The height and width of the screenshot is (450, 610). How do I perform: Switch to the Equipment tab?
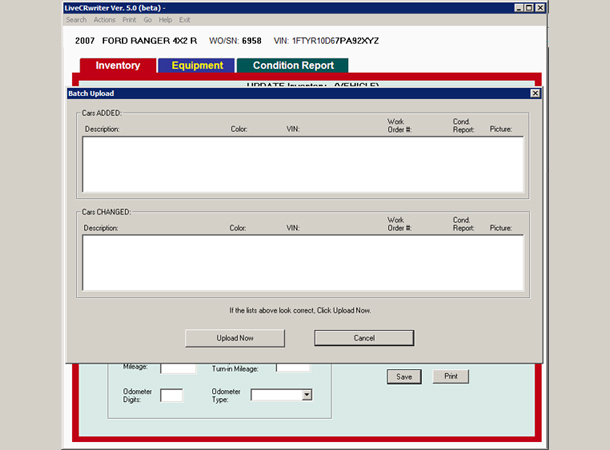197,65
